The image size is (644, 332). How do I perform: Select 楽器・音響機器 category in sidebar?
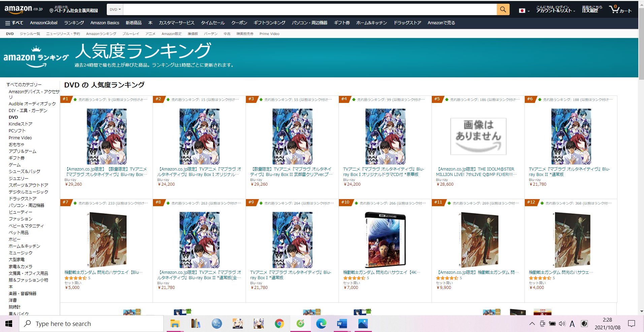click(x=23, y=294)
